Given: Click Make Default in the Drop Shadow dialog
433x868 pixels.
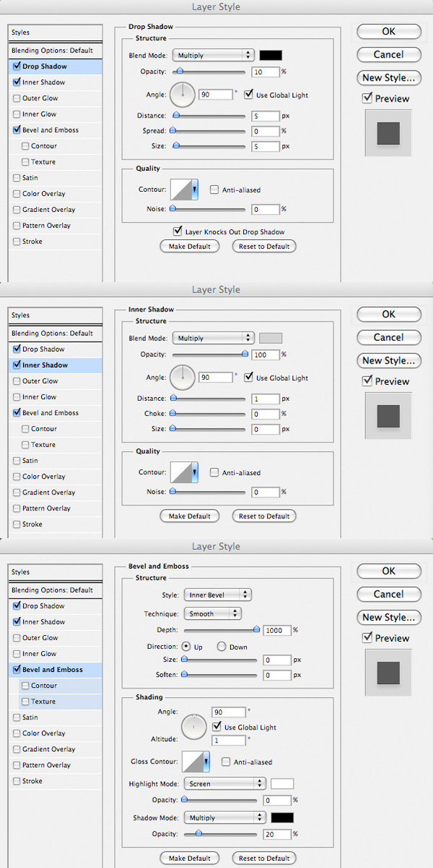Looking at the screenshot, I should (x=189, y=246).
